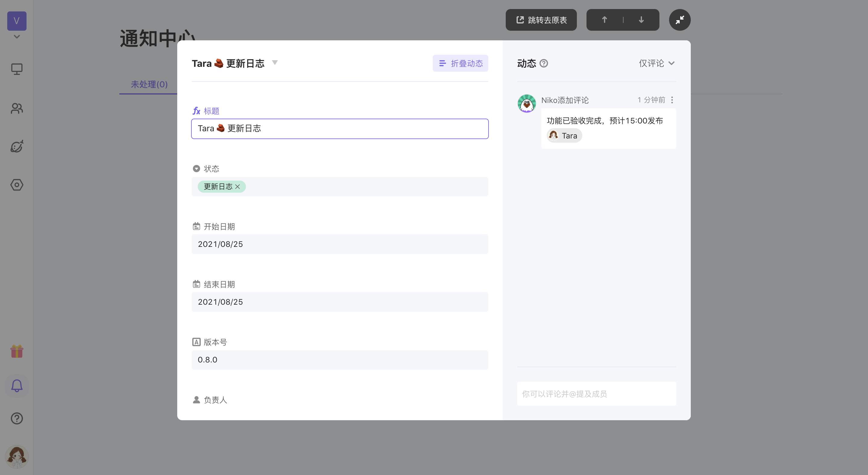Image resolution: width=868 pixels, height=475 pixels.
Task: Click the comment input field
Action: tap(596, 394)
